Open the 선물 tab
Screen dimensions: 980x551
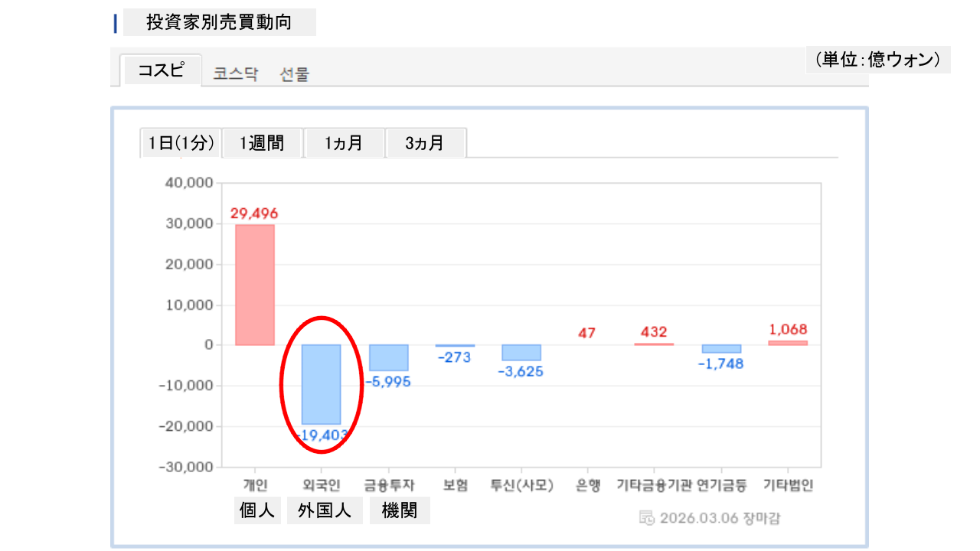pos(295,74)
